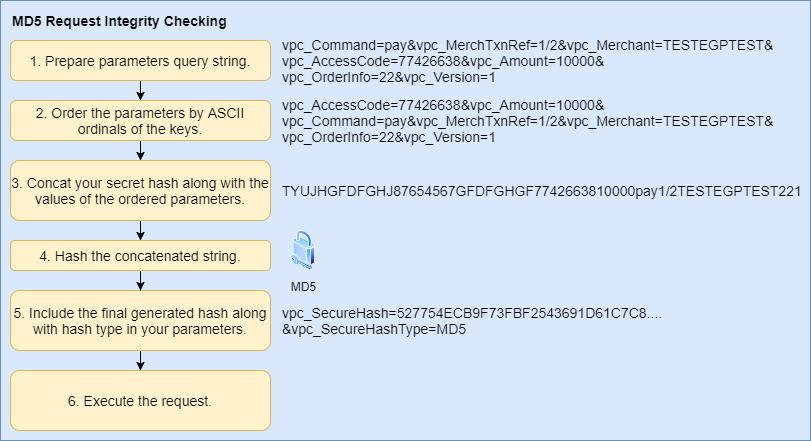Image resolution: width=811 pixels, height=441 pixels.
Task: Select the "Execute the request" step box
Action: click(x=140, y=401)
